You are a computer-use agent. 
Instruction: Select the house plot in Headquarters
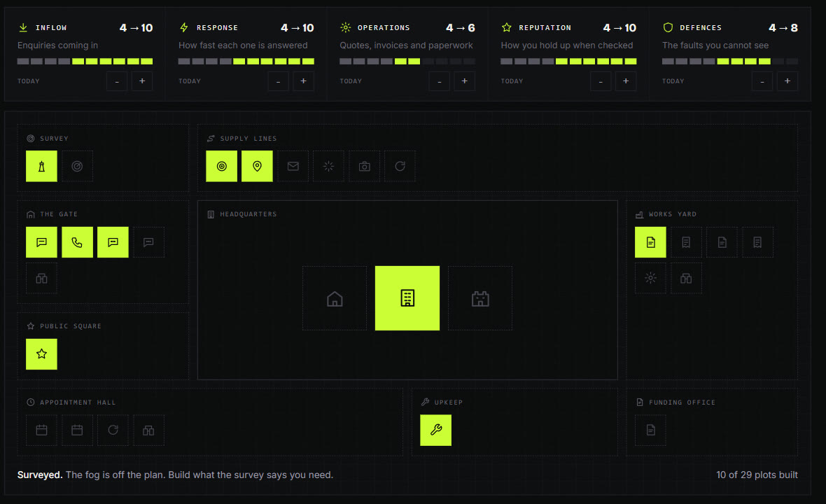(x=335, y=299)
